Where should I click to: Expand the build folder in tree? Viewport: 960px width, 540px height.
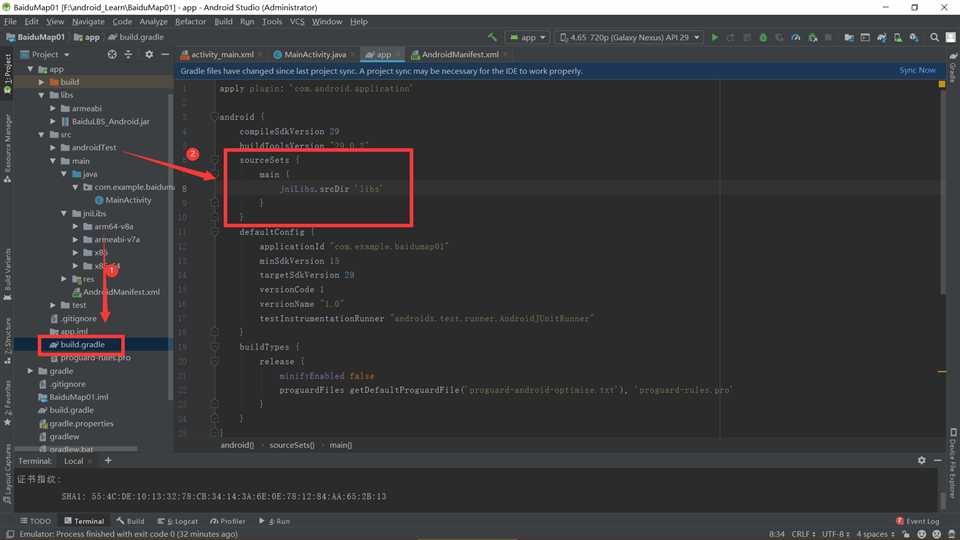point(41,82)
